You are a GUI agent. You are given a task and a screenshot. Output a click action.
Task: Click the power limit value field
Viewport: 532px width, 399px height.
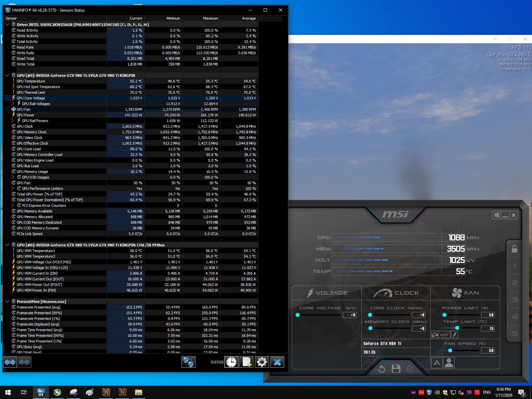[488, 315]
